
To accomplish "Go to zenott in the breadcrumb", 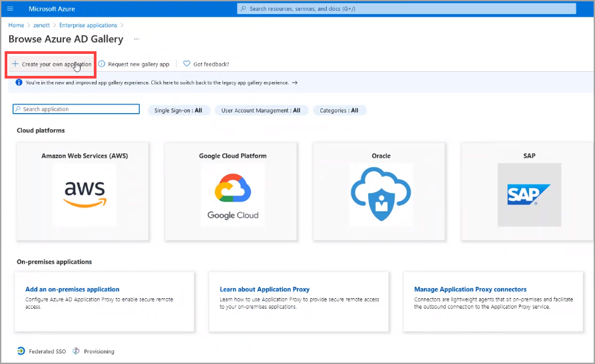I will point(41,25).
